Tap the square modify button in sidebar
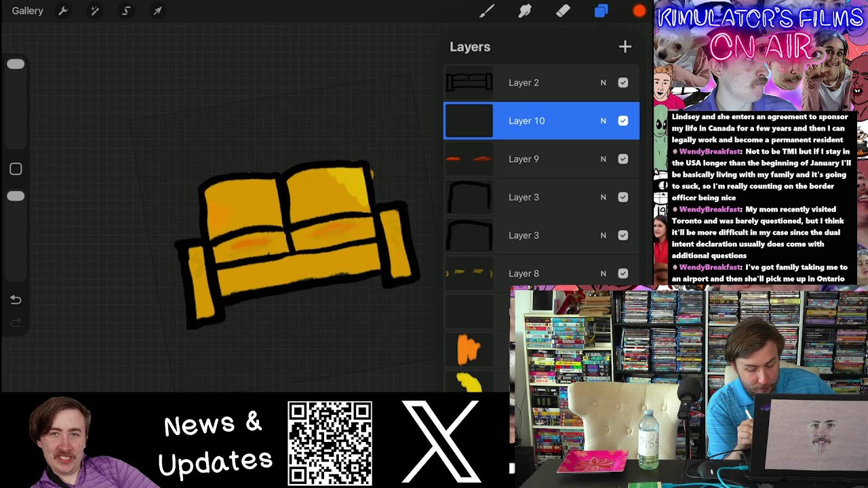 pos(16,169)
